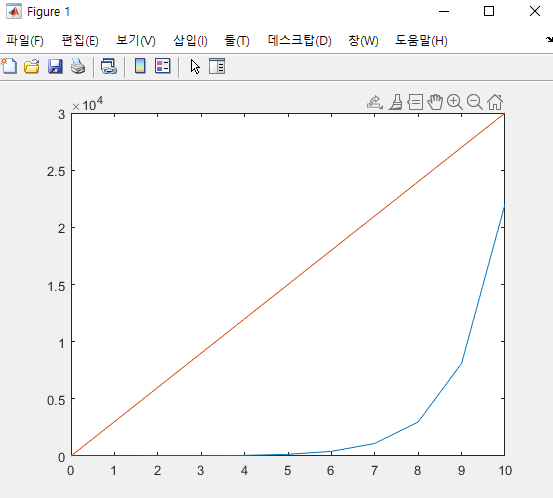The image size is (553, 498).
Task: Click the dock figure arrow at the menu bar's right end
Action: coord(549,40)
